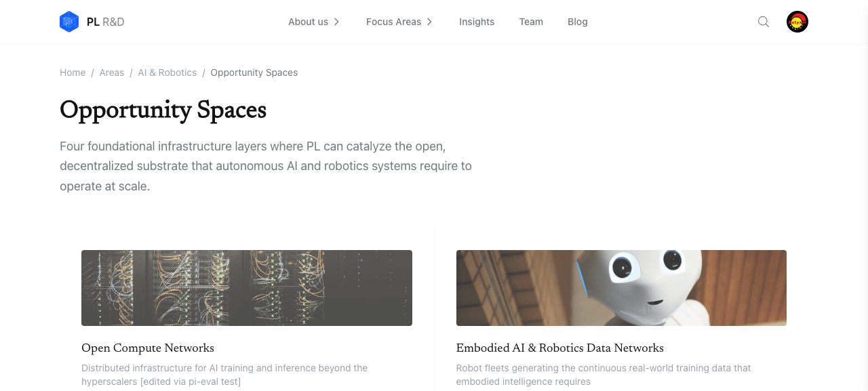
Task: Open the user avatar profile picture
Action: point(797,22)
